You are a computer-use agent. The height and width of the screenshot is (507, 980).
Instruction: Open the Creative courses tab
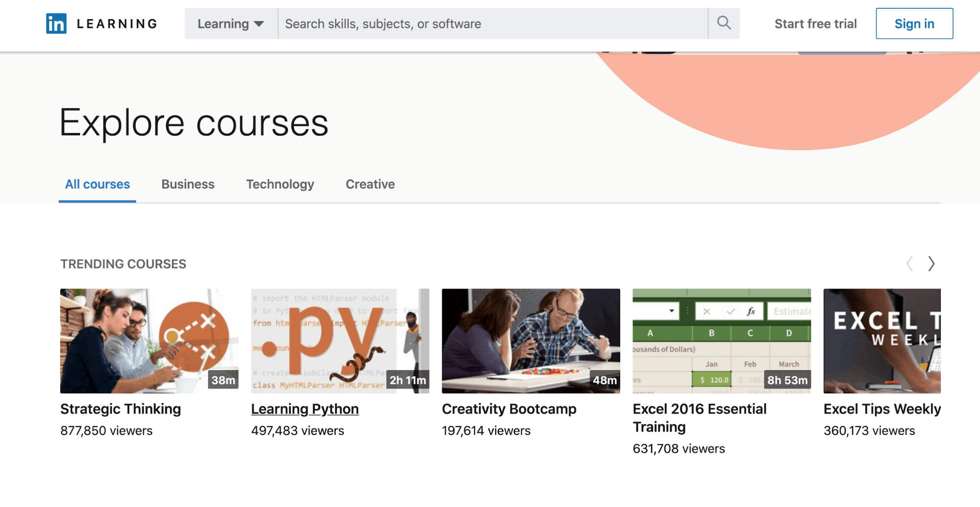[x=370, y=184]
